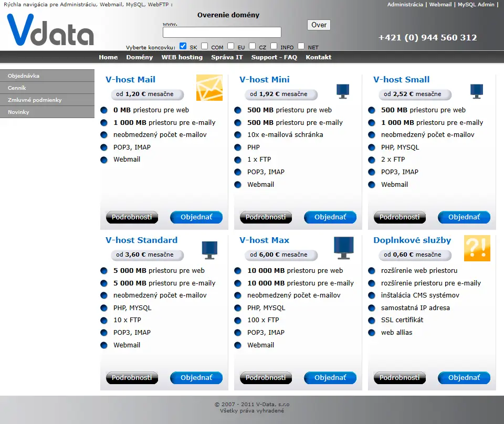Click Podrobnosti for V-host Mini

pos(266,217)
